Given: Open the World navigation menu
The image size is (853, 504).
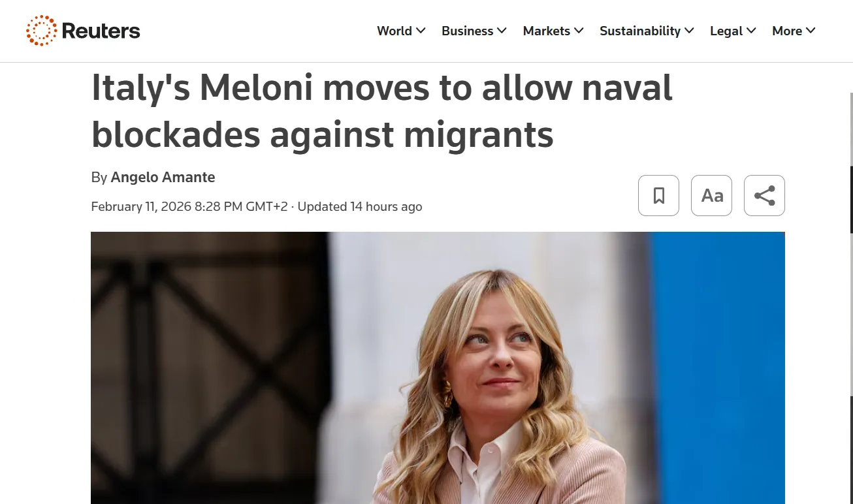Looking at the screenshot, I should (394, 31).
